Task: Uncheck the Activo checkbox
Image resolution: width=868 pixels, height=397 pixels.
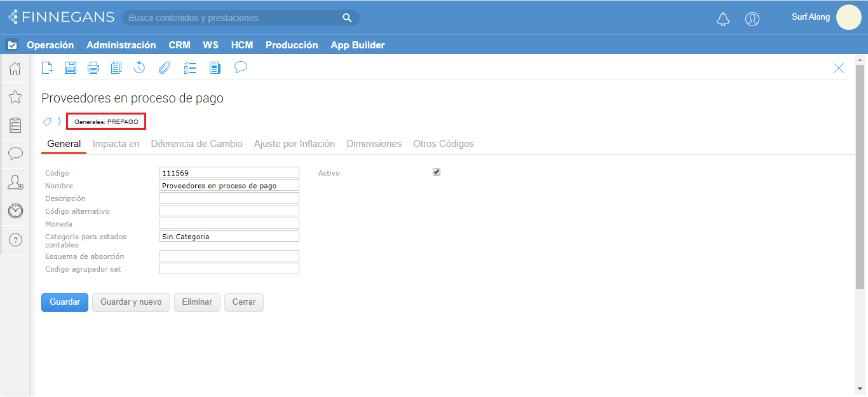Action: [437, 172]
